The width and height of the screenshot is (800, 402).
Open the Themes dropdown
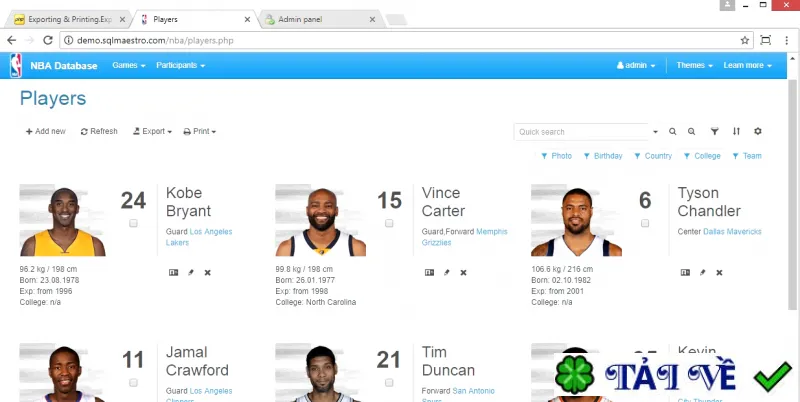694,65
